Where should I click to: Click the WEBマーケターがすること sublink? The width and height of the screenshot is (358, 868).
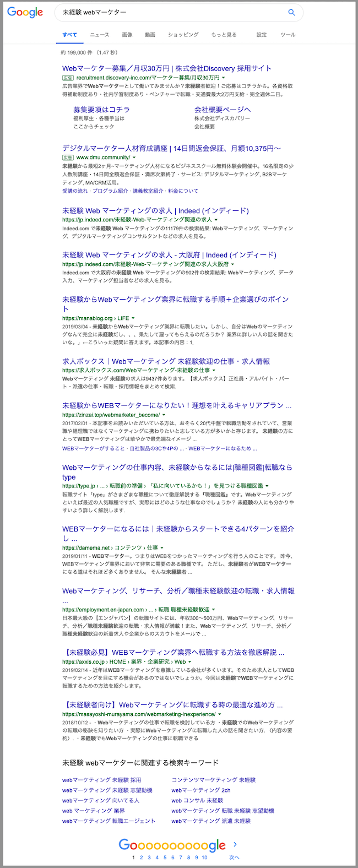click(x=93, y=448)
